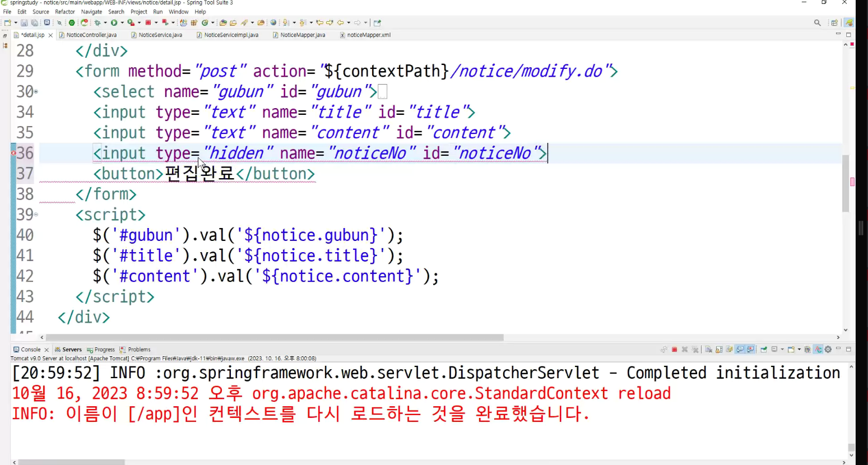Close the detail.jsp editor tab

click(50, 35)
